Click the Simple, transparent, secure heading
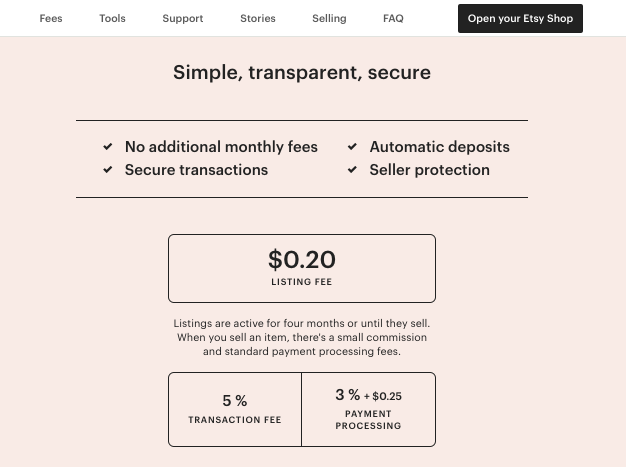This screenshot has width=626, height=467. point(302,73)
